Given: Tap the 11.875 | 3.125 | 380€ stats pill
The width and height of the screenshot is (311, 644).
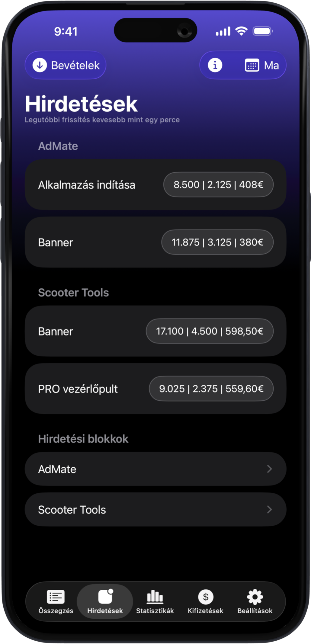Looking at the screenshot, I should (x=217, y=242).
